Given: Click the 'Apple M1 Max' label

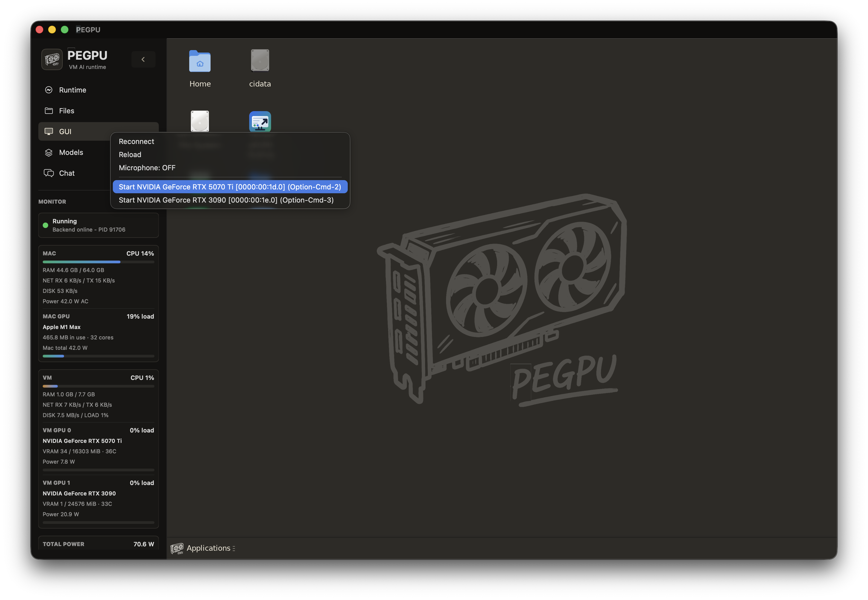Looking at the screenshot, I should coord(62,327).
